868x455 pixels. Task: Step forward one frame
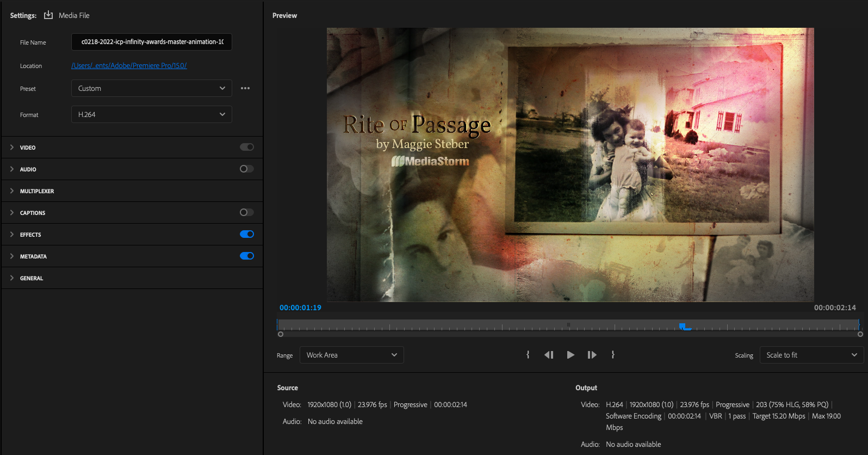592,355
